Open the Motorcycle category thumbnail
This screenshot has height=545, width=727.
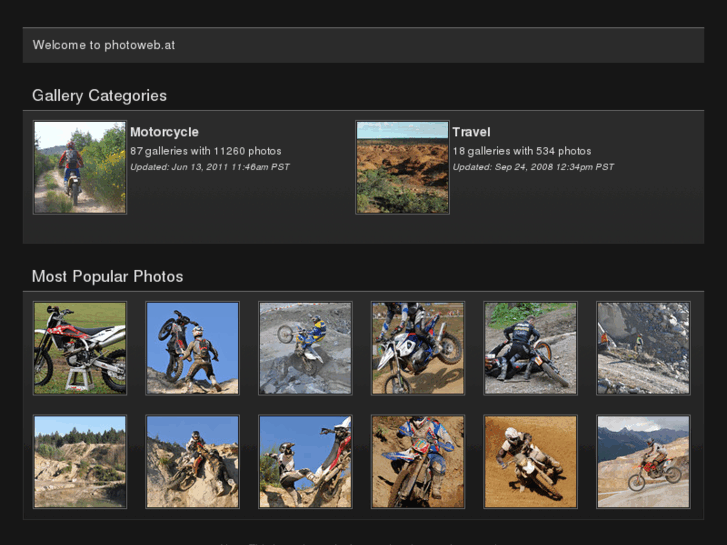point(80,168)
